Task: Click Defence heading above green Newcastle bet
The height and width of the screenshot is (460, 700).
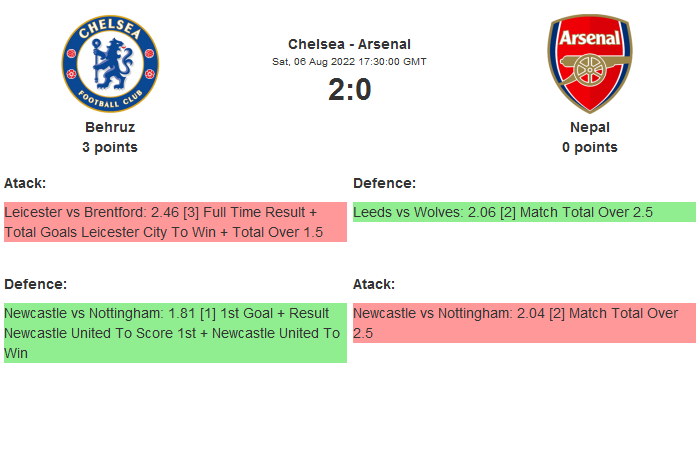Action: (36, 284)
